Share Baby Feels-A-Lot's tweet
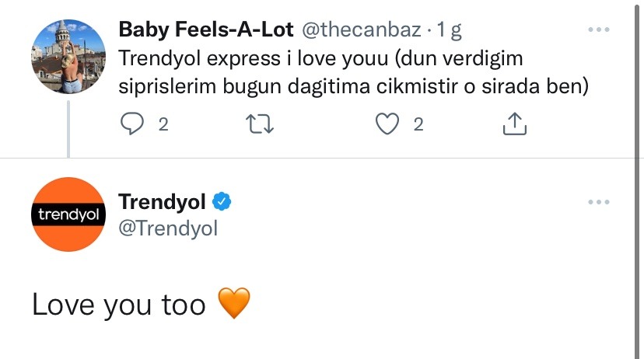This screenshot has height=359, width=644. [515, 124]
